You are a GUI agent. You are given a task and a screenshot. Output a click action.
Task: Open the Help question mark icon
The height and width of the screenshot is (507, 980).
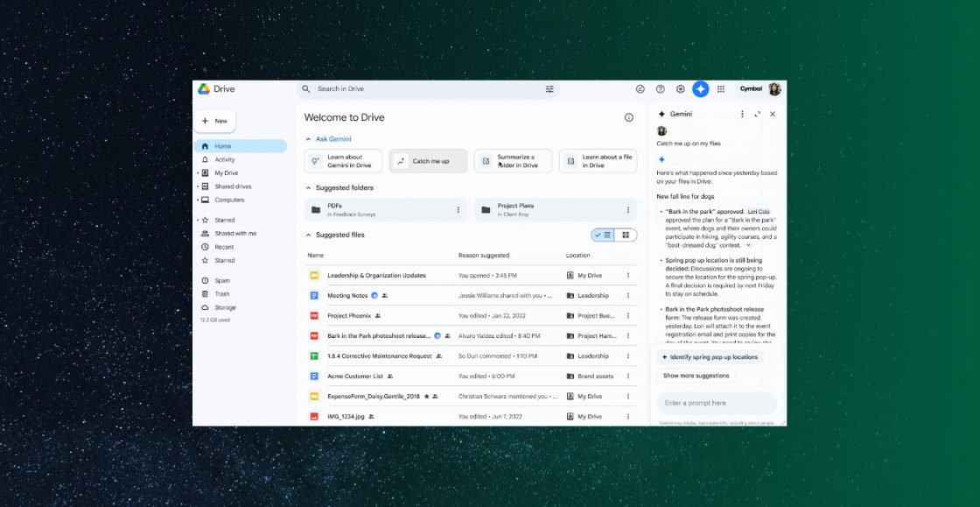tap(660, 88)
